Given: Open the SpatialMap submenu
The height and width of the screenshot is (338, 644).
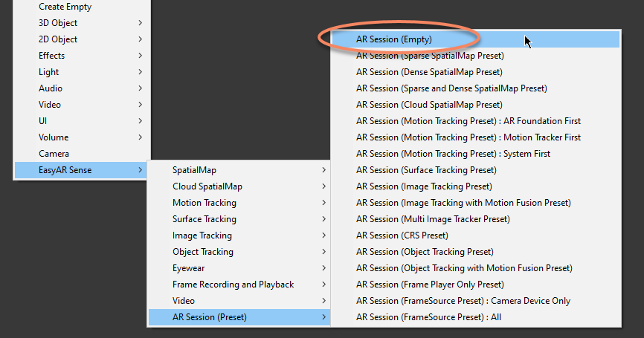Looking at the screenshot, I should tap(194, 170).
